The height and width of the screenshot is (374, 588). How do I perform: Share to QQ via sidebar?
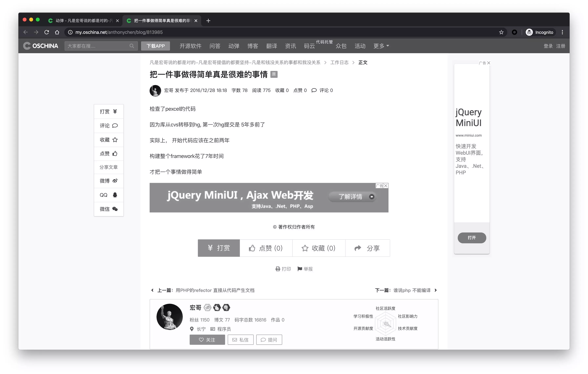pos(109,195)
